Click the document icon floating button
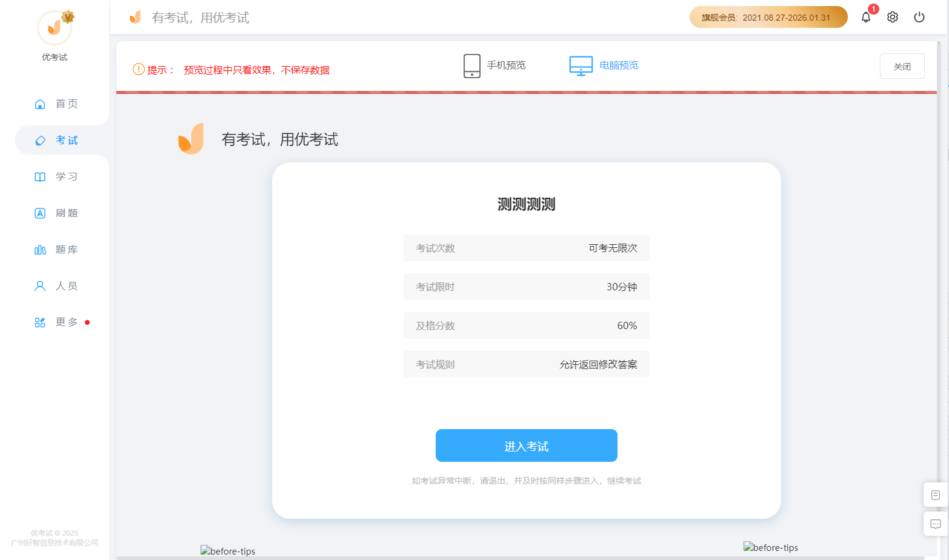 [x=936, y=495]
